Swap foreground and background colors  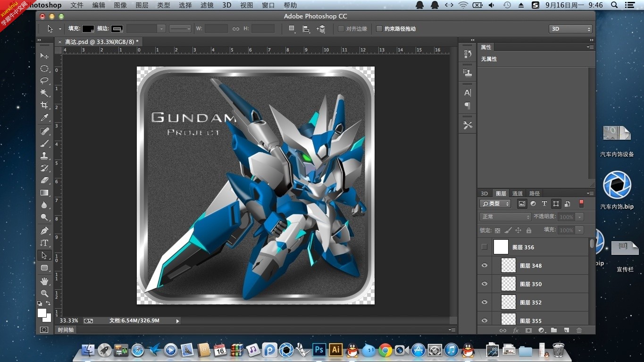pyautogui.click(x=48, y=303)
